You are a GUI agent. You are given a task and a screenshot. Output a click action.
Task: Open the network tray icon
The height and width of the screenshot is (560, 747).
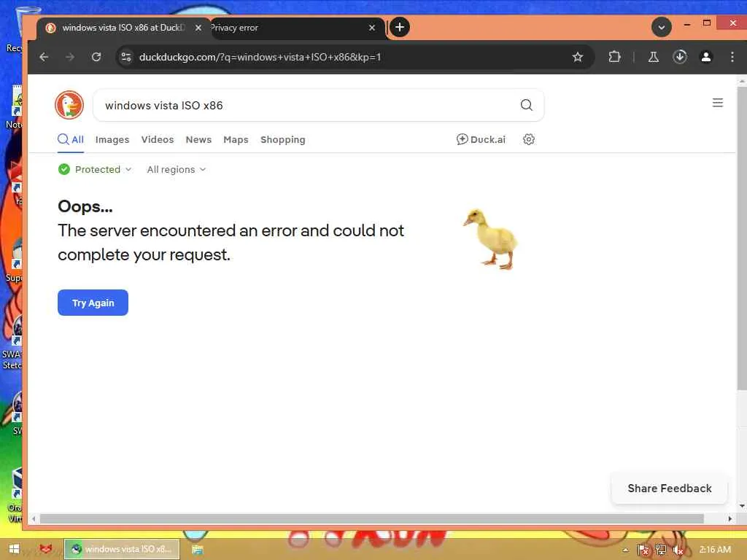(x=660, y=550)
